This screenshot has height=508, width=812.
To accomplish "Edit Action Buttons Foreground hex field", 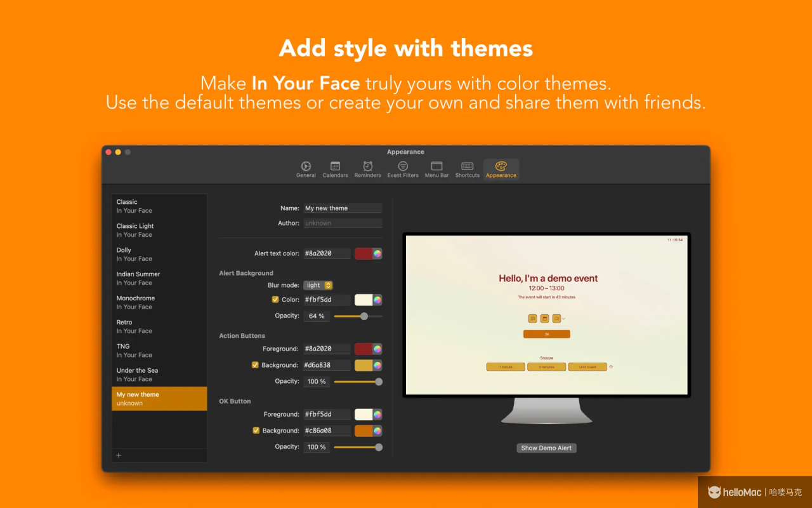I will click(327, 349).
